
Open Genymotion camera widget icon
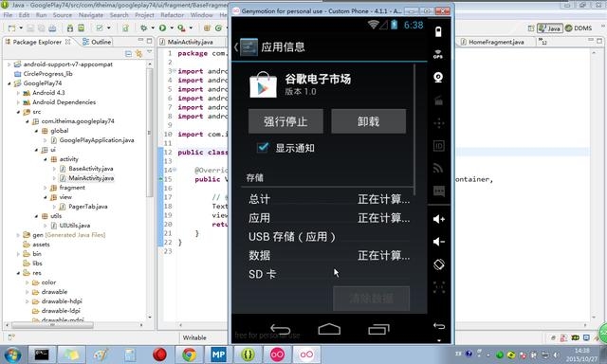[438, 77]
